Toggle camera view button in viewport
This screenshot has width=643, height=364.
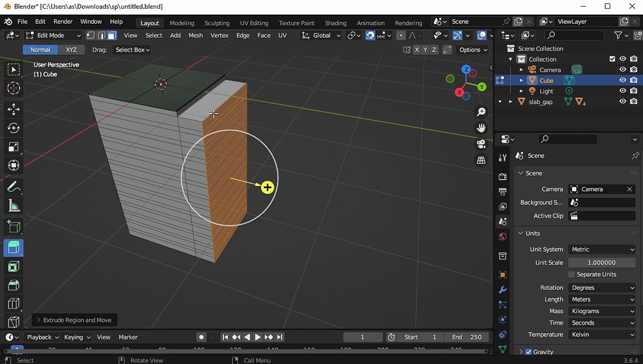tap(481, 144)
